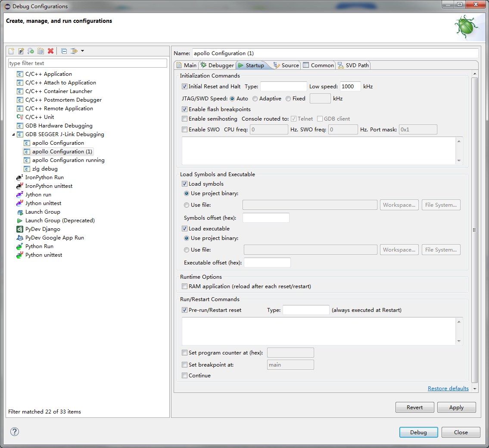489x448 pixels.
Task: Close the Debug Configurations dialog via Close
Action: [461, 432]
